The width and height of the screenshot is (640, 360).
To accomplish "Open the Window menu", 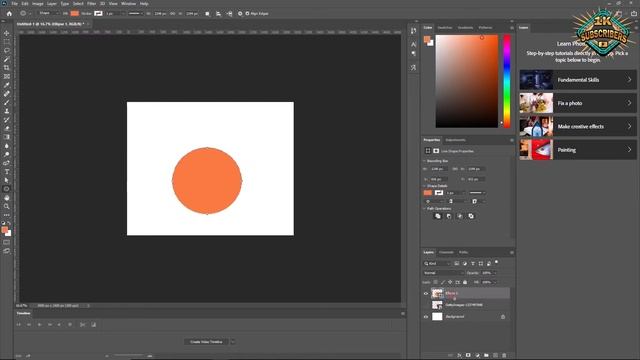I will (128, 4).
